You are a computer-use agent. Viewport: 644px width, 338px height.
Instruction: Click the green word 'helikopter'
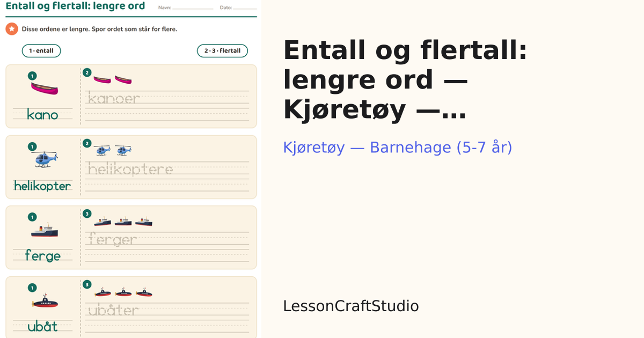(x=42, y=186)
